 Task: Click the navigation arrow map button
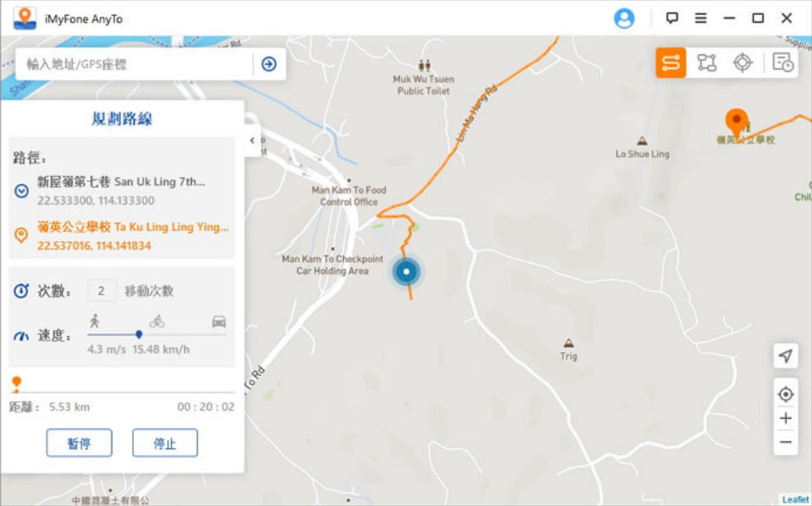(x=785, y=356)
